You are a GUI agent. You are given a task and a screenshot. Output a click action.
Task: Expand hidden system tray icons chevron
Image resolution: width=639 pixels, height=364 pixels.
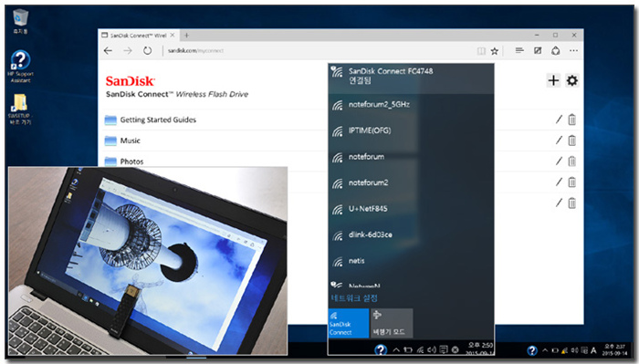(x=544, y=350)
